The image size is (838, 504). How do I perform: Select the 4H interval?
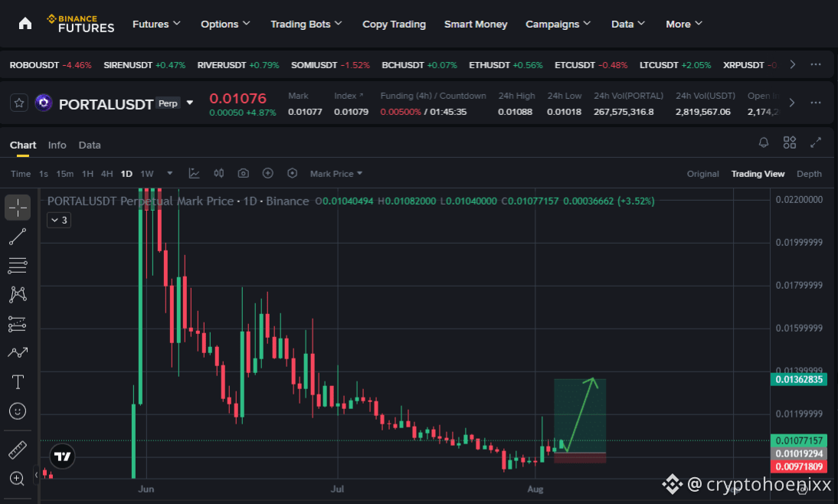tap(107, 174)
